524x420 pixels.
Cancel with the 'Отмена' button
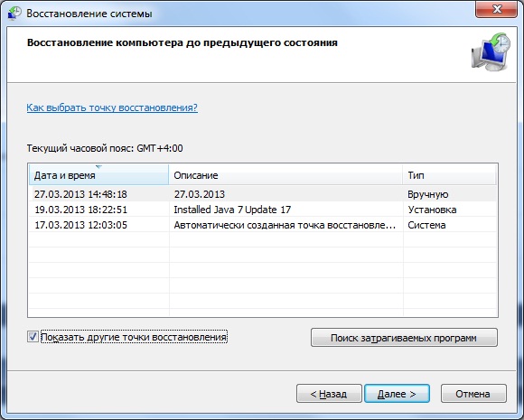coord(473,394)
